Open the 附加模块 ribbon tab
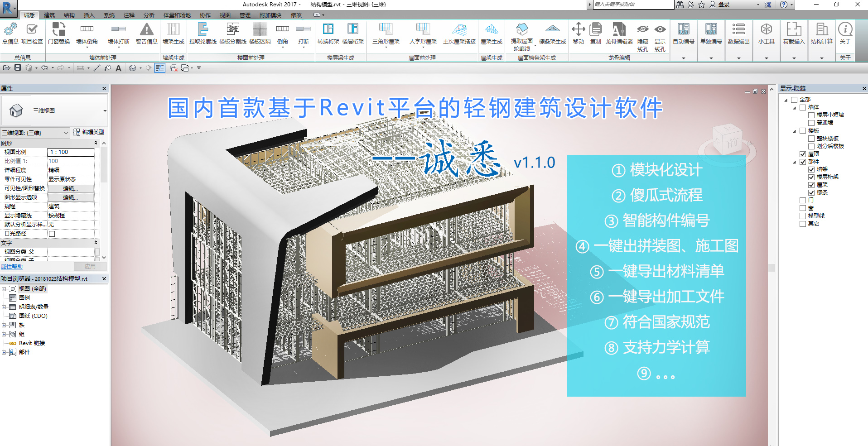The image size is (868, 446). coord(270,15)
